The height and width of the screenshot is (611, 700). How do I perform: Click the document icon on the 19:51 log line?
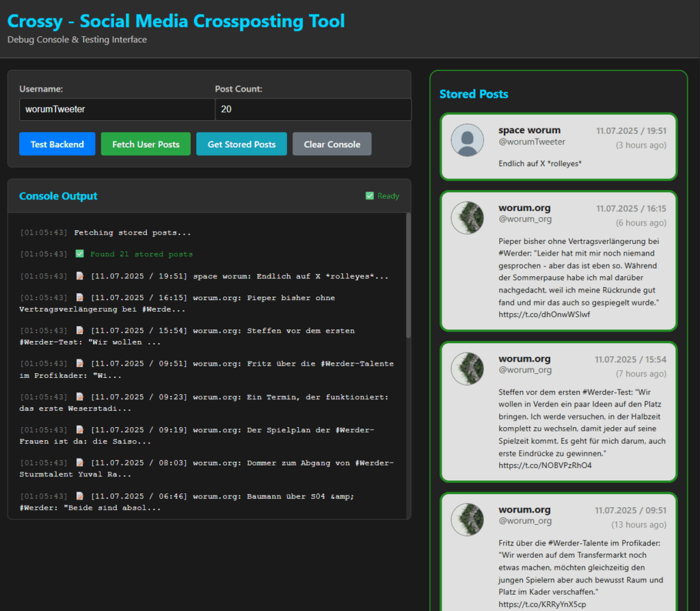80,276
